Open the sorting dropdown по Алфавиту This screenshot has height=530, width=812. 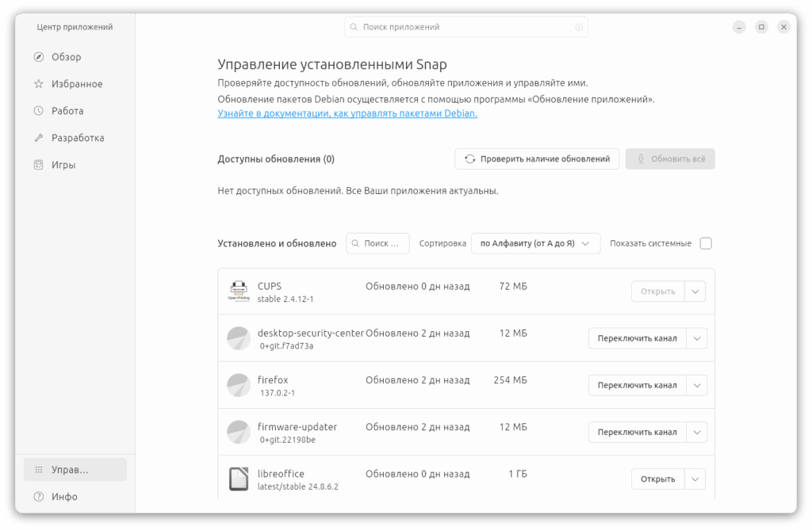coord(535,243)
